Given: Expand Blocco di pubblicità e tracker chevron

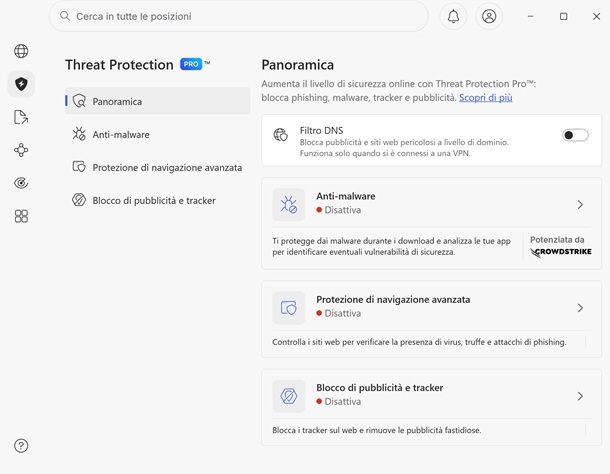Looking at the screenshot, I should click(x=580, y=396).
